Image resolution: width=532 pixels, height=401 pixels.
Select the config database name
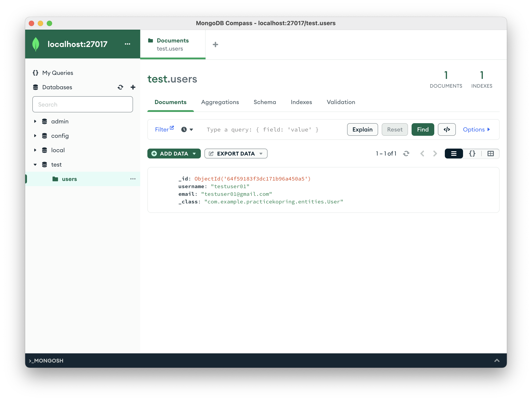click(x=60, y=136)
